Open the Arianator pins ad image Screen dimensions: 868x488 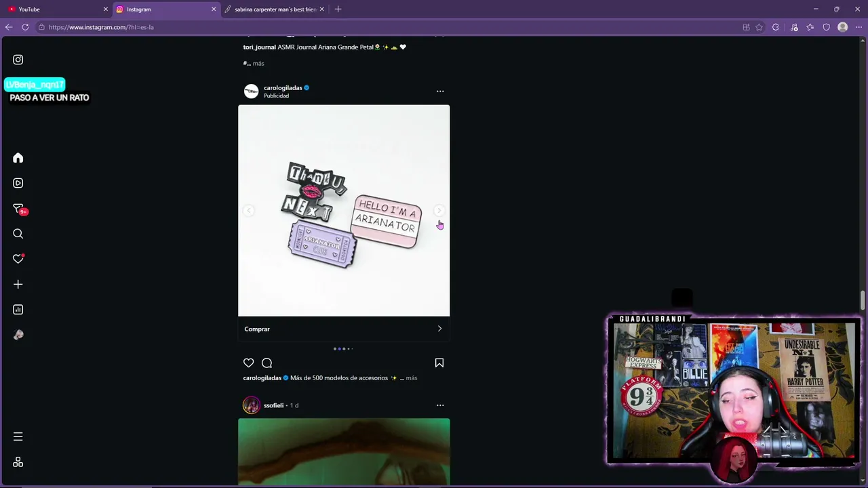click(344, 211)
